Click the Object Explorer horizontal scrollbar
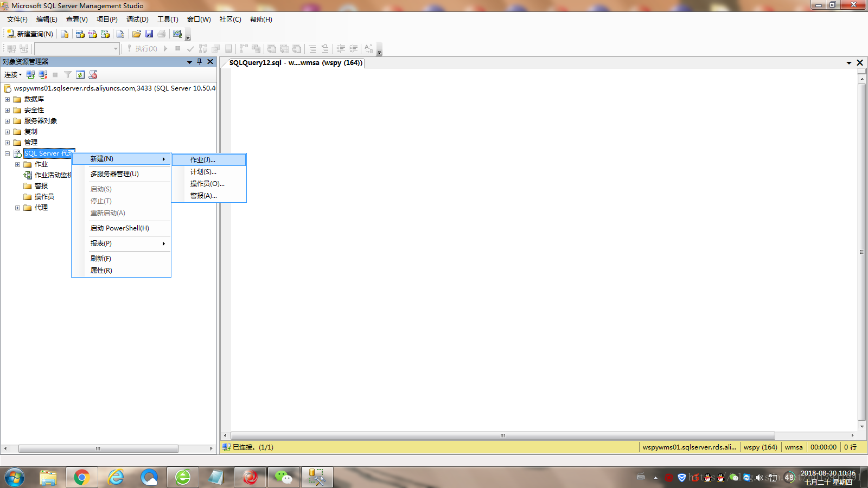The image size is (868, 488). tap(98, 448)
